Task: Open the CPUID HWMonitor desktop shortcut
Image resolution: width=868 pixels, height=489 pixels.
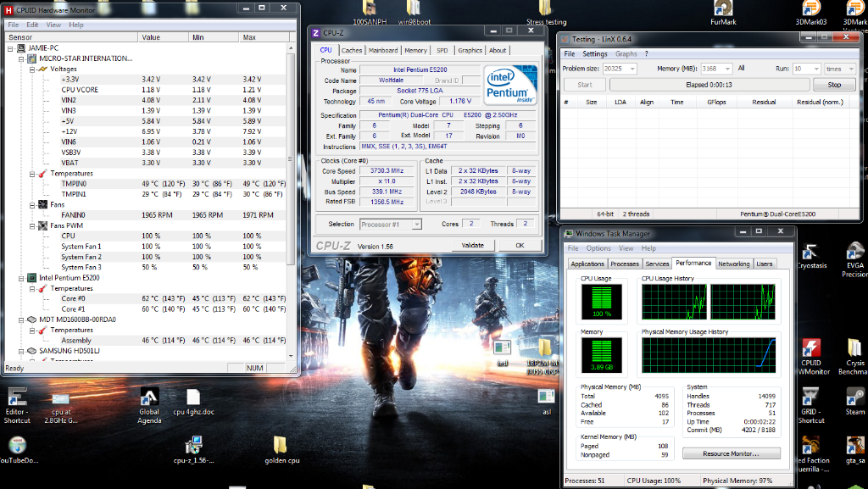Action: tap(813, 357)
